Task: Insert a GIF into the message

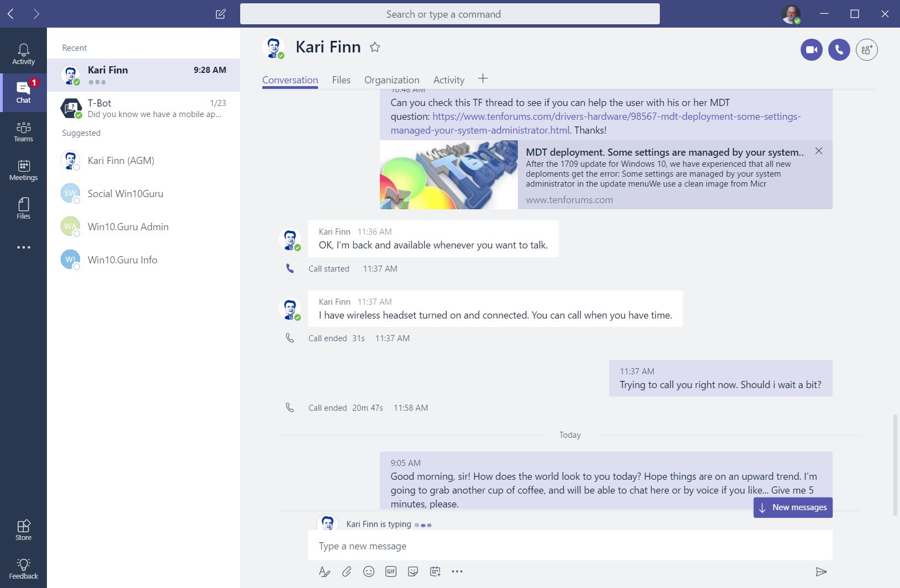Action: pyautogui.click(x=391, y=571)
